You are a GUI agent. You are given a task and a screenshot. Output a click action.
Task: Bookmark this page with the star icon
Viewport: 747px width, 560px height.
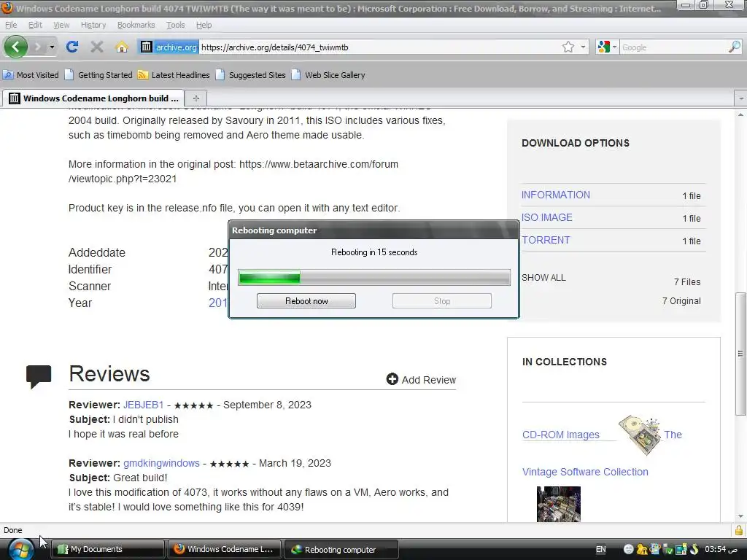[x=568, y=47]
